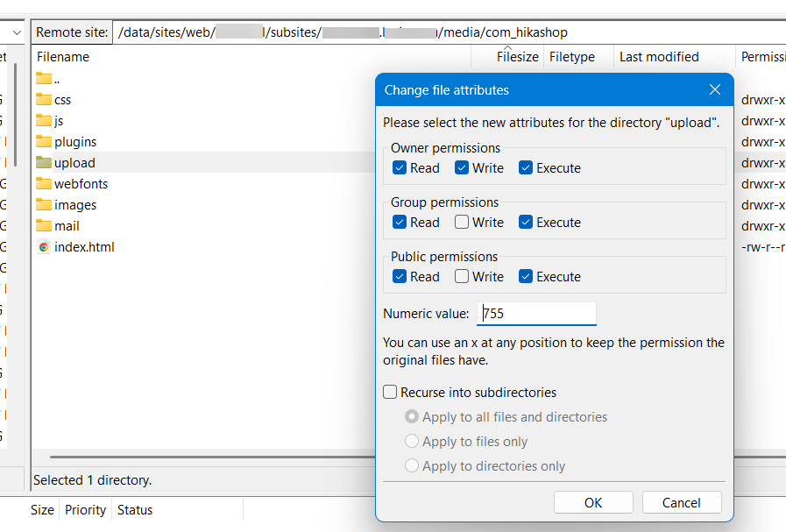Viewport: 786px width, 532px height.
Task: Uncheck Owner permissions Write checkbox
Action: 462,168
